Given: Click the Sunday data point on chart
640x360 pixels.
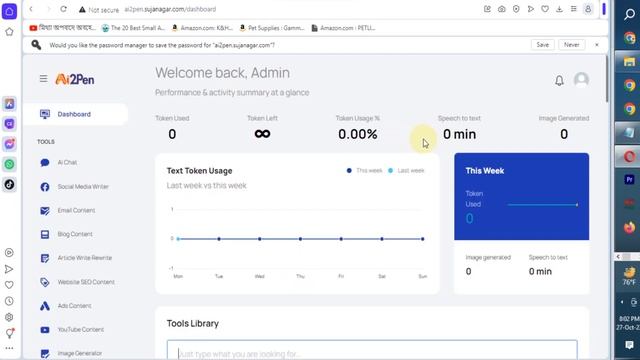Looking at the screenshot, I should click(422, 239).
